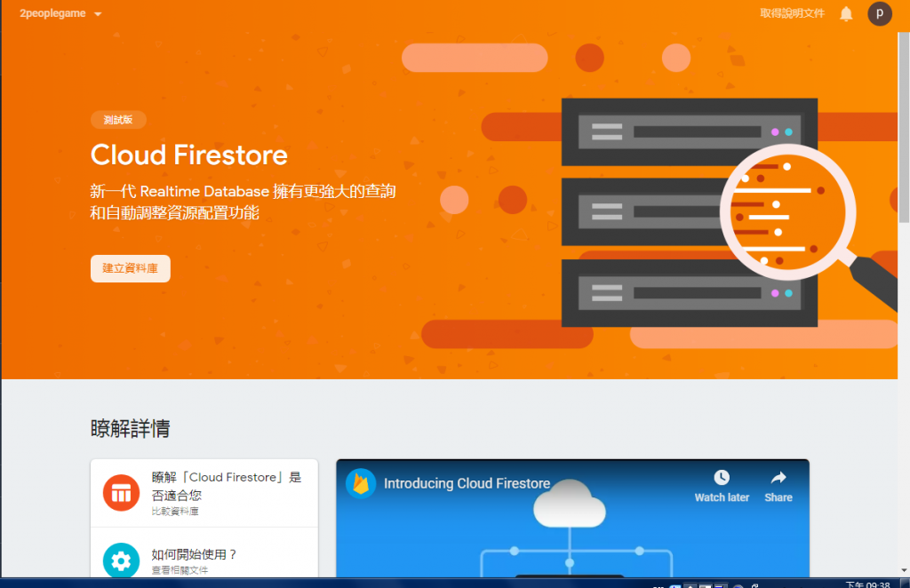The height and width of the screenshot is (588, 910).
Task: Click the 比較資料庫 subtitle text
Action: pos(175,512)
